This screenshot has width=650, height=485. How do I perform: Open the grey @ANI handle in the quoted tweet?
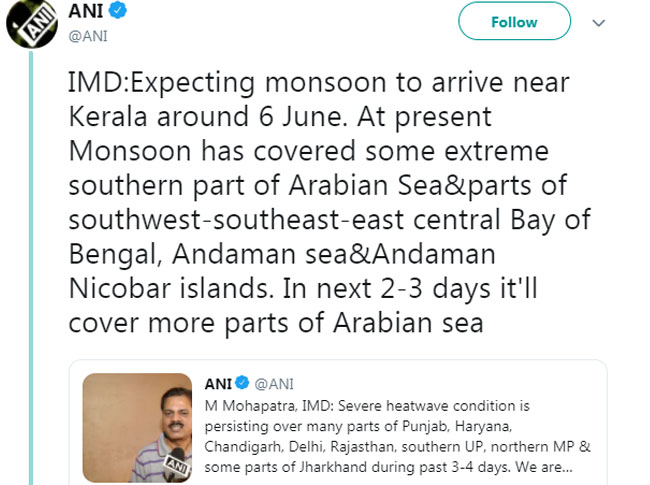pos(274,384)
